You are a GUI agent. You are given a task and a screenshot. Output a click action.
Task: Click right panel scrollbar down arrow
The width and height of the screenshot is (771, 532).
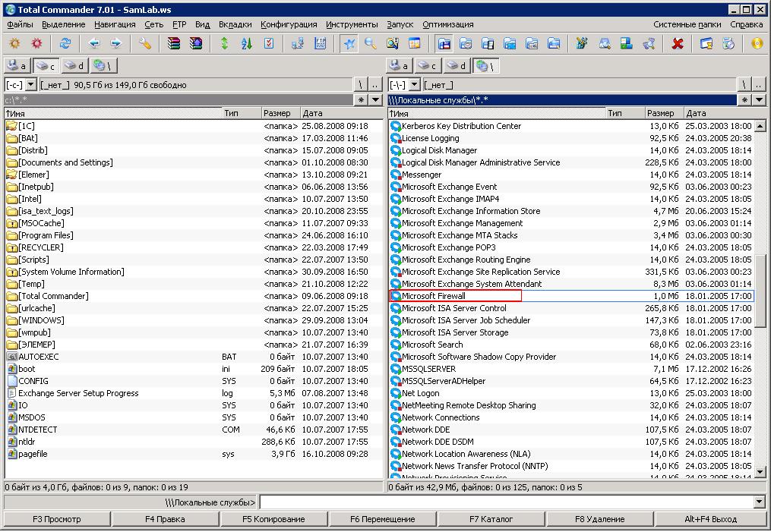pyautogui.click(x=760, y=472)
